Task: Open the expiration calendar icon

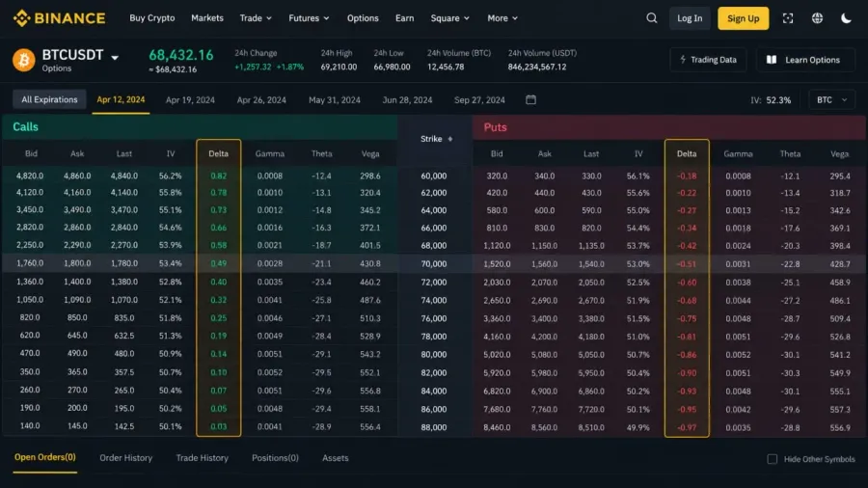Action: coord(530,99)
